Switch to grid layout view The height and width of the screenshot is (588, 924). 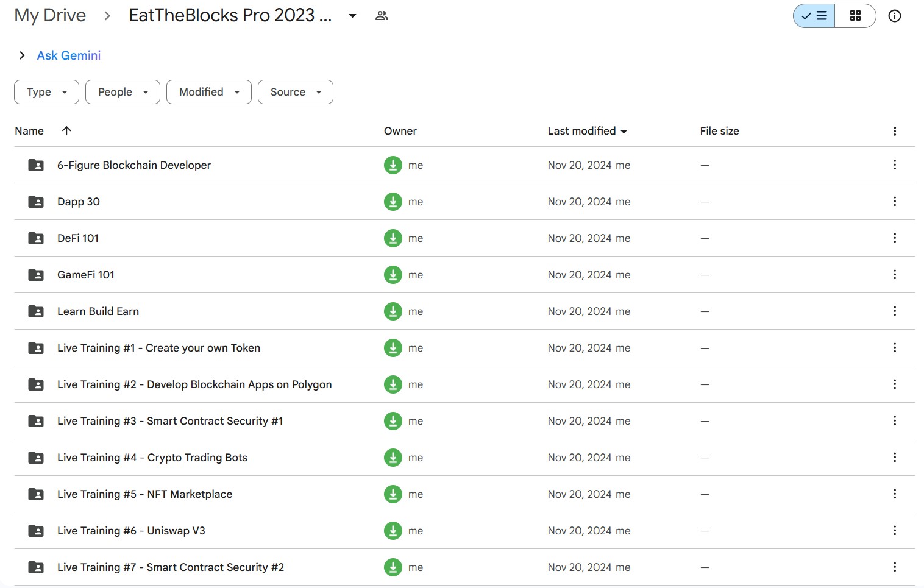[x=855, y=16]
